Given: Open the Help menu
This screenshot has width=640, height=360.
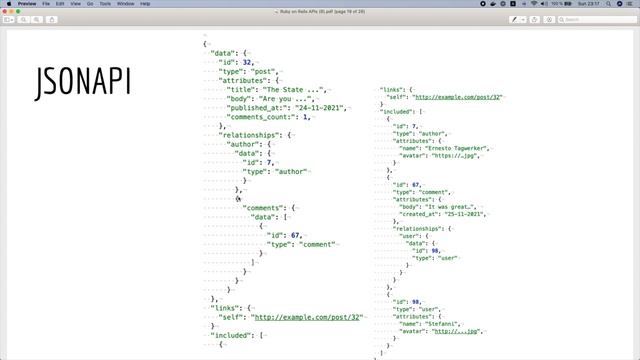Looking at the screenshot, I should (x=145, y=4).
